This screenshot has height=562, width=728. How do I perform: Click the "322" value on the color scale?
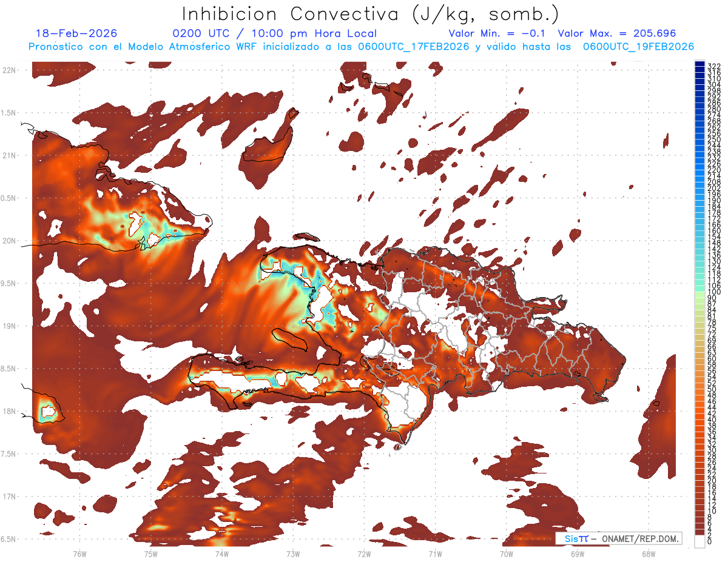point(713,66)
